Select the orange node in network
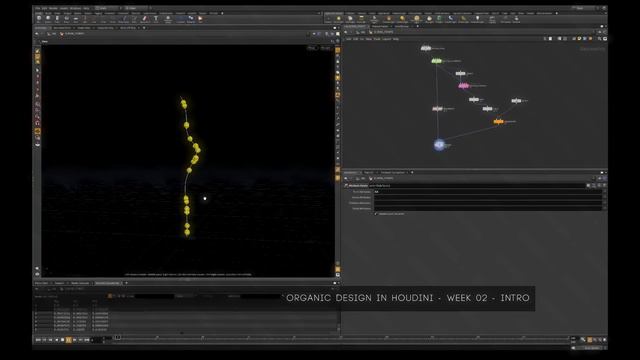The width and height of the screenshot is (640, 360). coord(498,121)
